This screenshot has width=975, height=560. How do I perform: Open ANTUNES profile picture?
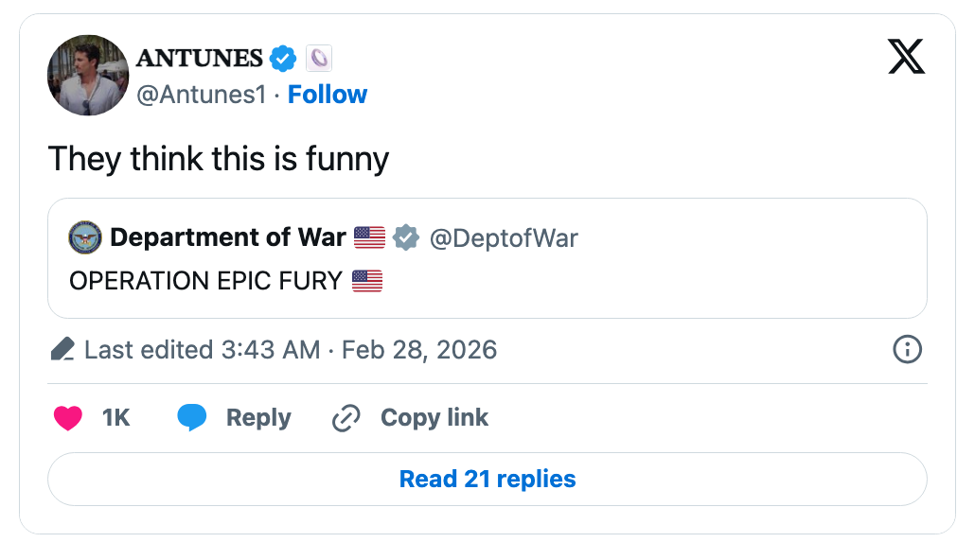(88, 76)
